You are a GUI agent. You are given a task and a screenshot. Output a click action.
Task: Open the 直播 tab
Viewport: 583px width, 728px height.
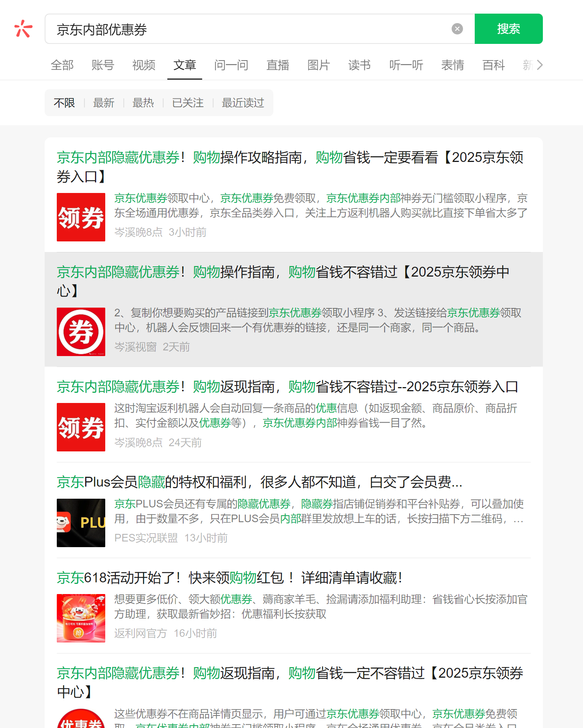tap(278, 65)
